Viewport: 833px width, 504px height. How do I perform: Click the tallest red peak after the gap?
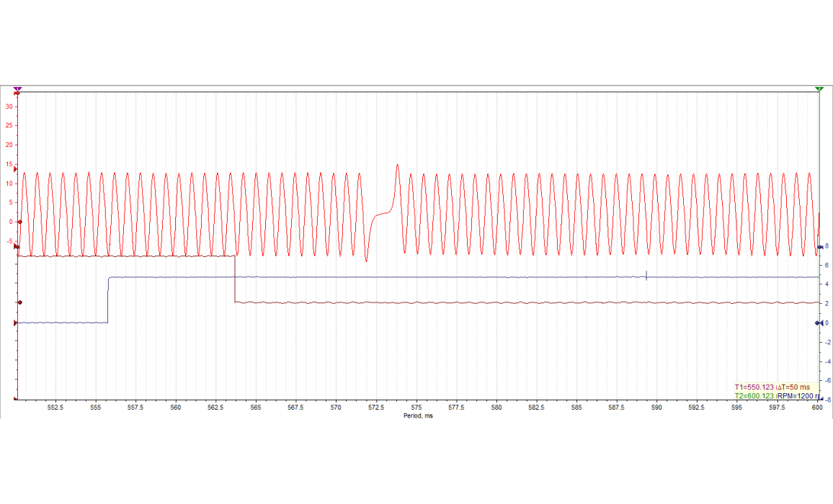397,166
